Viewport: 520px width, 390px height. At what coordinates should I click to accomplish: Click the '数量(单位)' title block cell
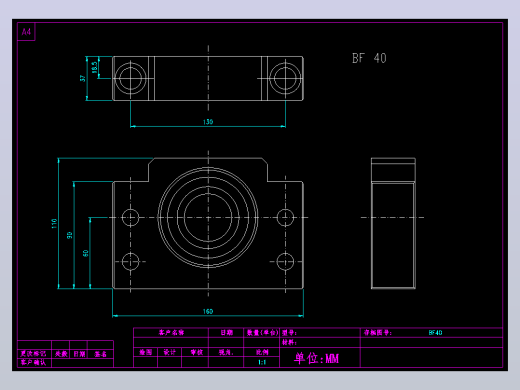tap(262, 332)
